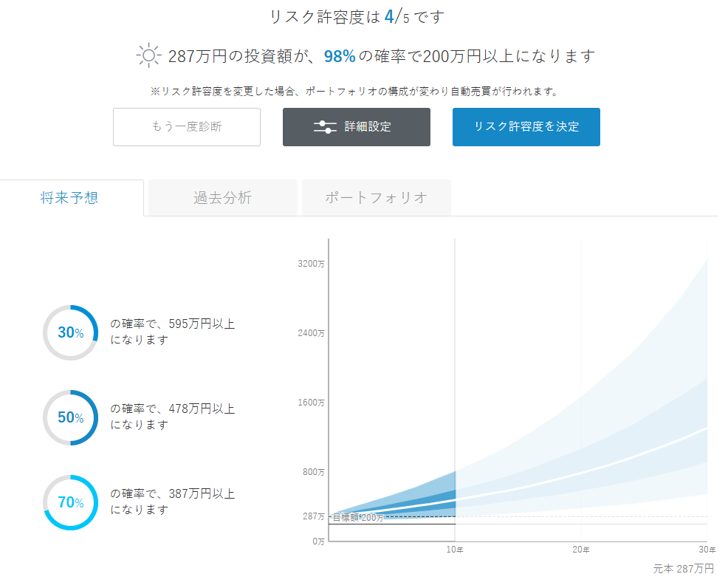Click the 70% probability ring

point(71,502)
